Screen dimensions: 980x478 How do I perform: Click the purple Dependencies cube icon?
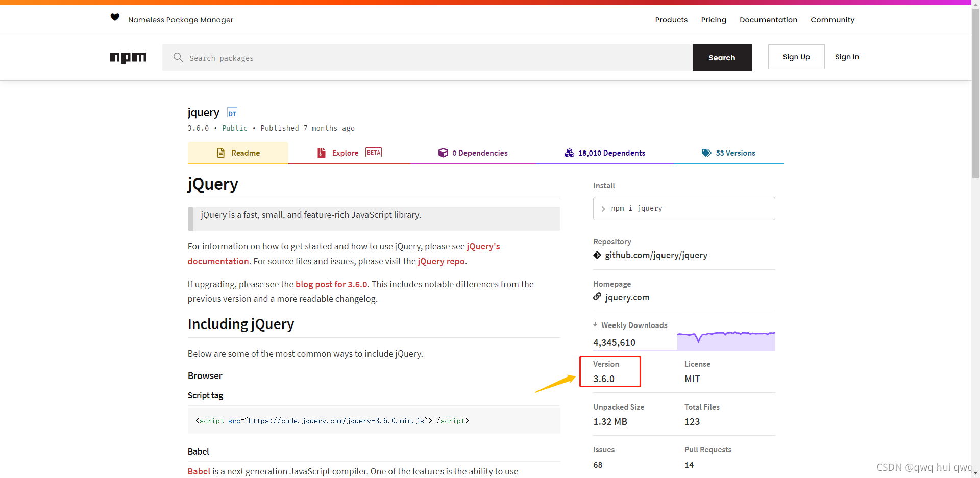tap(443, 153)
